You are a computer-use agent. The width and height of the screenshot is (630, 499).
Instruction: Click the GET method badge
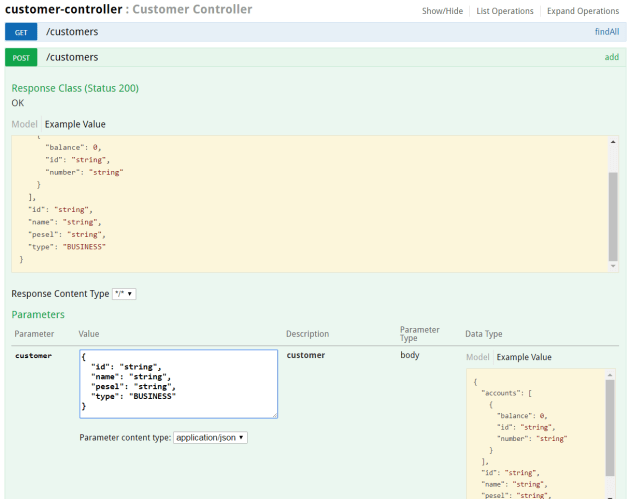pyautogui.click(x=21, y=32)
